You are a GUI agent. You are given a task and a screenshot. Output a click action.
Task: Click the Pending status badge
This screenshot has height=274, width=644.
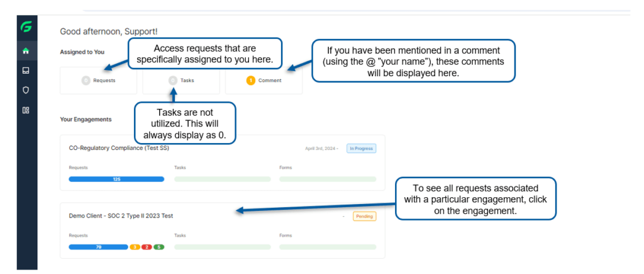[365, 216]
